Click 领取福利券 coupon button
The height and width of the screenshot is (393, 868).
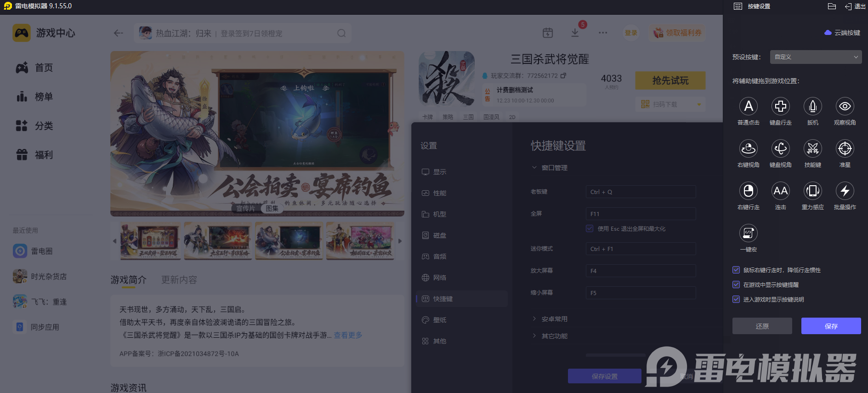coord(677,33)
